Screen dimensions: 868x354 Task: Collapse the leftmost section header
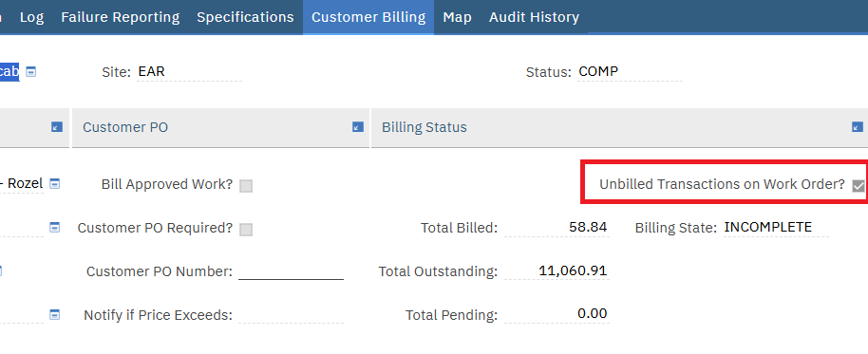pos(57,127)
